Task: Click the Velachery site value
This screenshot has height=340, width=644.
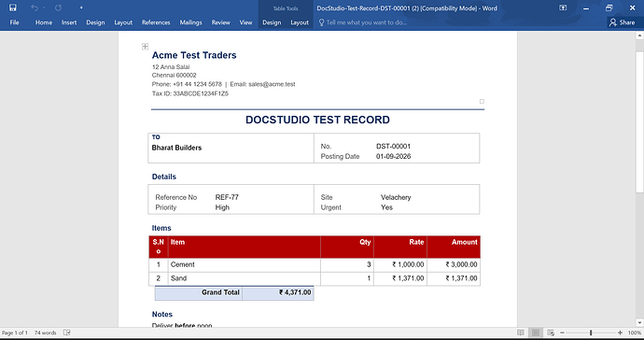Action: [396, 197]
